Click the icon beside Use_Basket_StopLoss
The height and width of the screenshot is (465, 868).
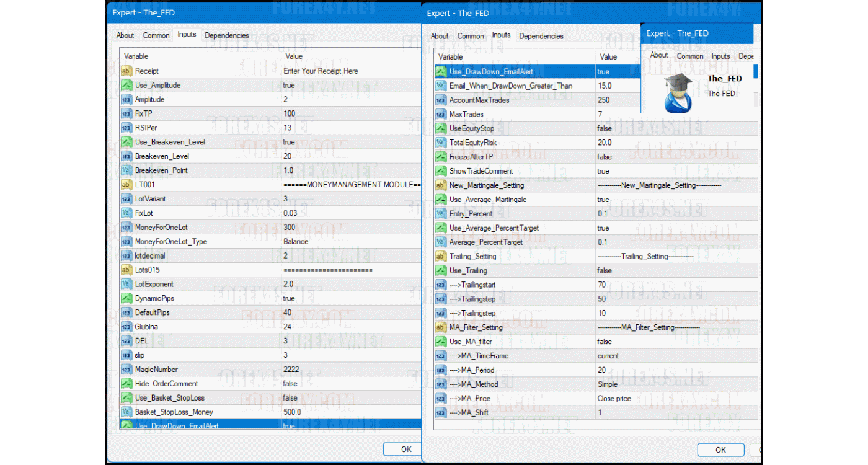[126, 398]
